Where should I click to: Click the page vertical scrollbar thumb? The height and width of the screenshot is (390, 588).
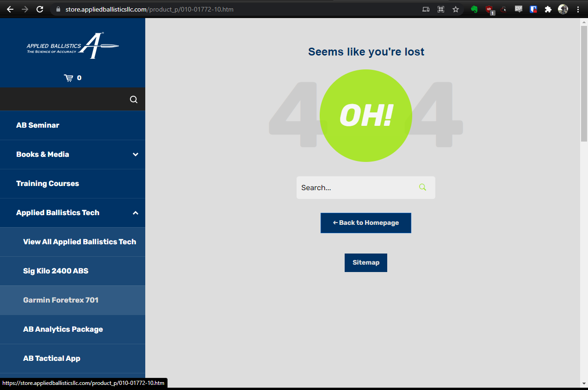[x=584, y=84]
